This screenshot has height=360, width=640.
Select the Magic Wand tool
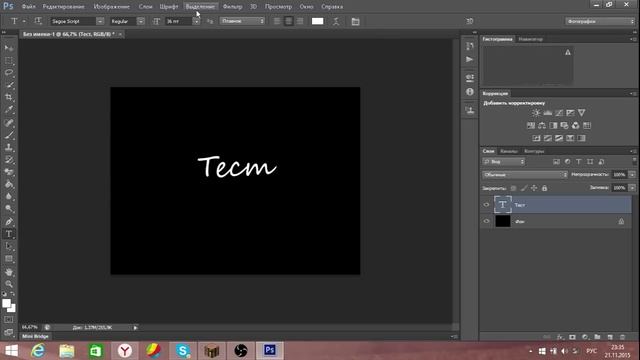tap(9, 85)
